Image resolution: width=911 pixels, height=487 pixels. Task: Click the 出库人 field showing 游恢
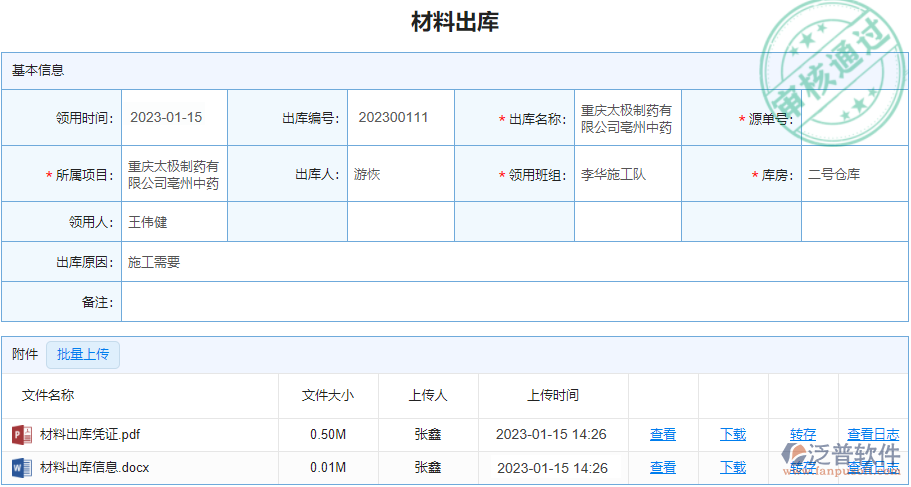click(401, 174)
